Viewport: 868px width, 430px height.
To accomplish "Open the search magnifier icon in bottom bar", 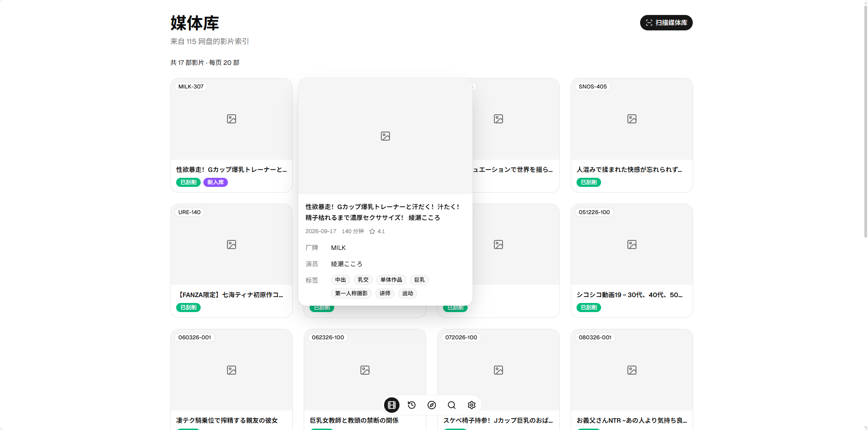I will (x=452, y=405).
